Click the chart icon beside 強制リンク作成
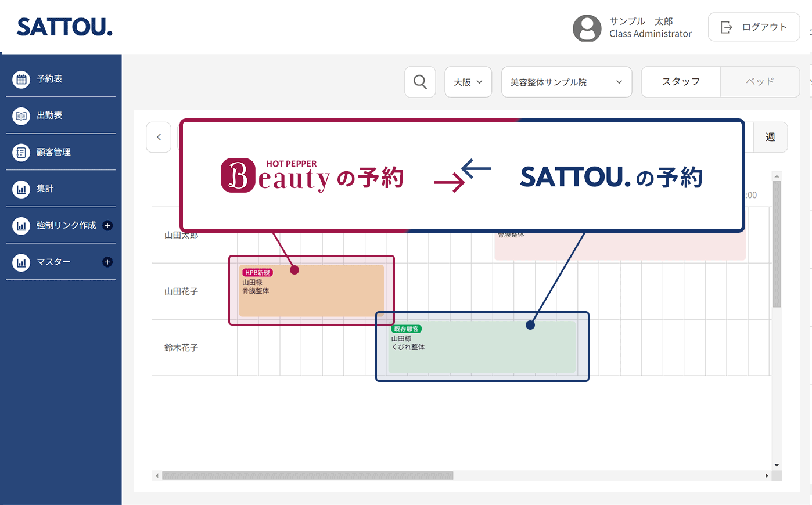The image size is (812, 505). 21,225
